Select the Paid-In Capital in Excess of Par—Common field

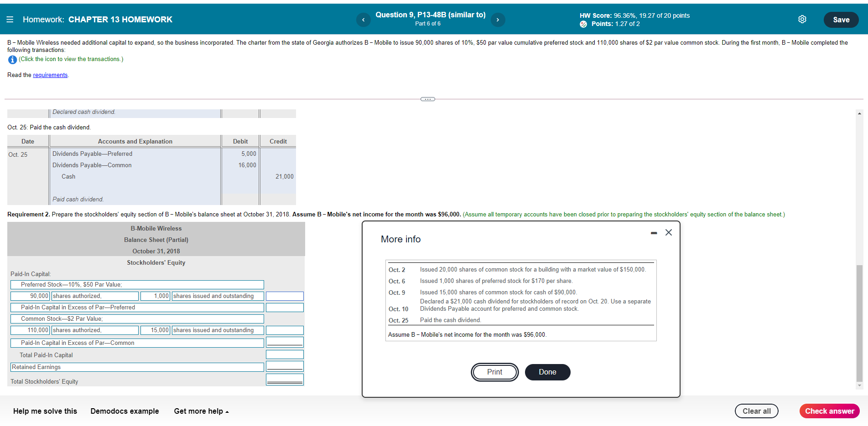click(x=137, y=343)
